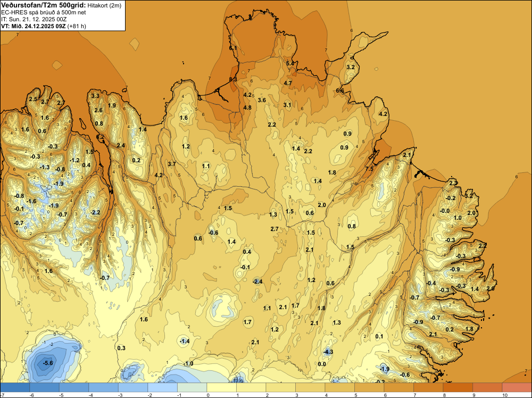Click the legend swatch between 6 and 7
This screenshot has height=398, width=532.
tap(398, 387)
